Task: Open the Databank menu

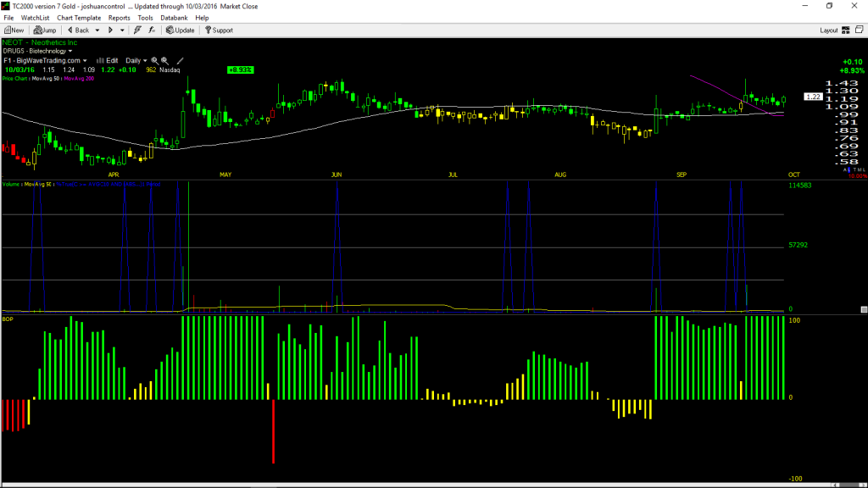Action: [x=174, y=18]
